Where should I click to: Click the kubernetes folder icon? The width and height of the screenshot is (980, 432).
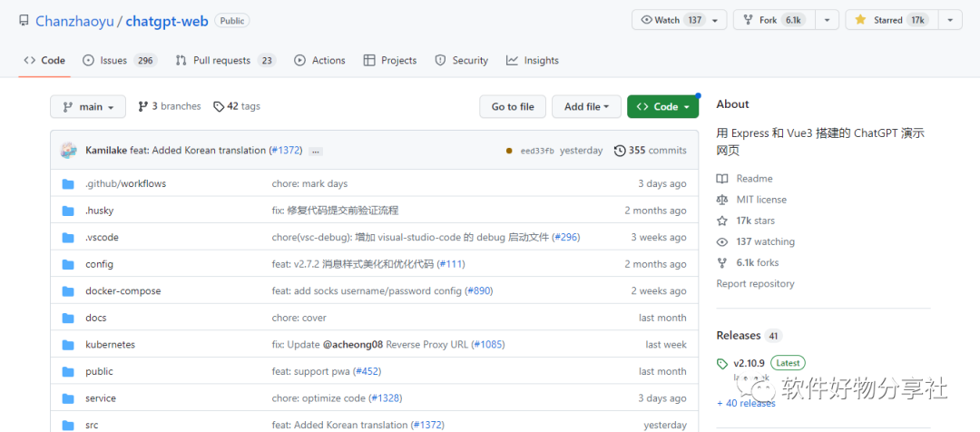68,345
